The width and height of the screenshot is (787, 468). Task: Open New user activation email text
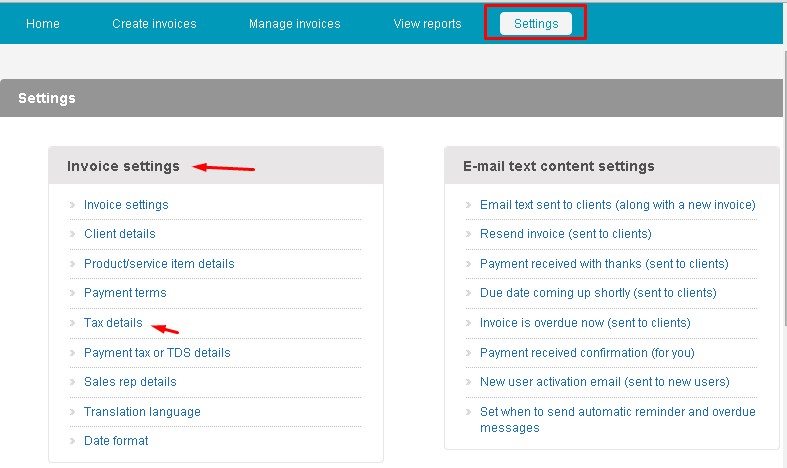click(x=605, y=382)
